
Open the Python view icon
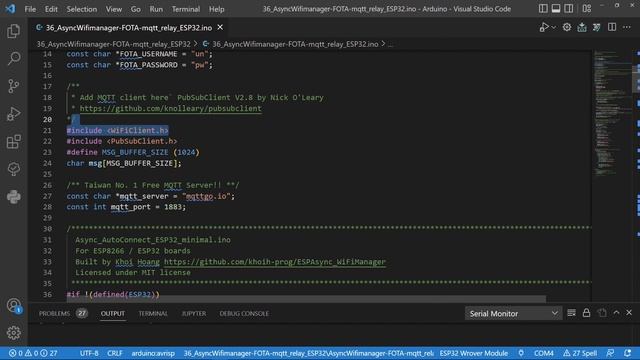click(13, 197)
